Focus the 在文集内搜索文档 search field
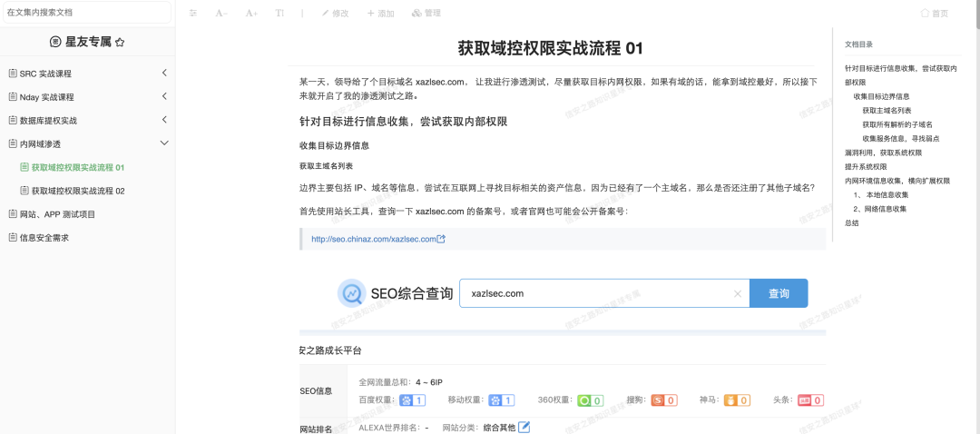 [x=87, y=13]
